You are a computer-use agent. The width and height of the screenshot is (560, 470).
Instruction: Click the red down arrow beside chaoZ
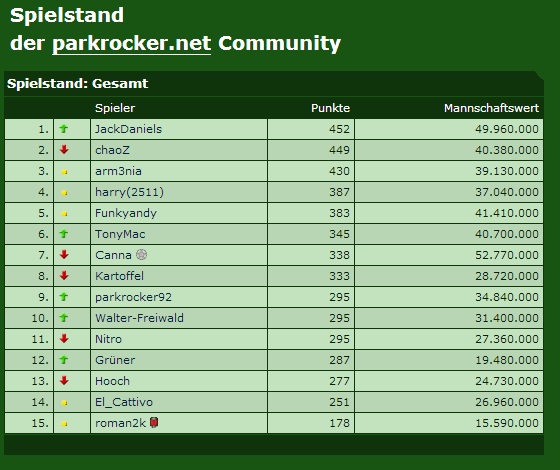pyautogui.click(x=64, y=150)
